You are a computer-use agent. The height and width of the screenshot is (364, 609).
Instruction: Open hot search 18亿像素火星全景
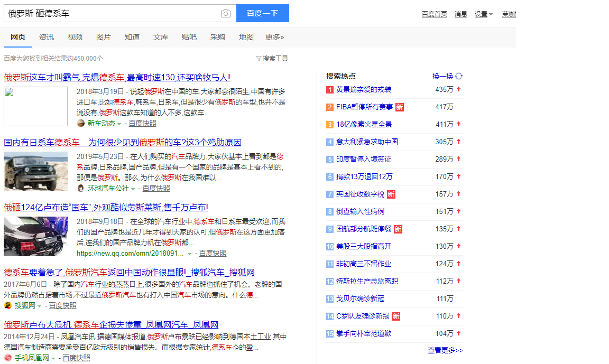click(364, 125)
